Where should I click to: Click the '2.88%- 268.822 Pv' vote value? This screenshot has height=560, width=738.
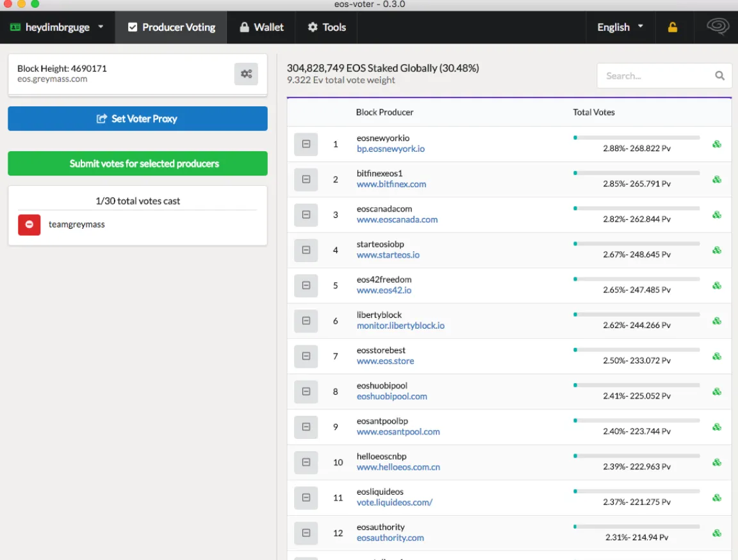tap(636, 148)
